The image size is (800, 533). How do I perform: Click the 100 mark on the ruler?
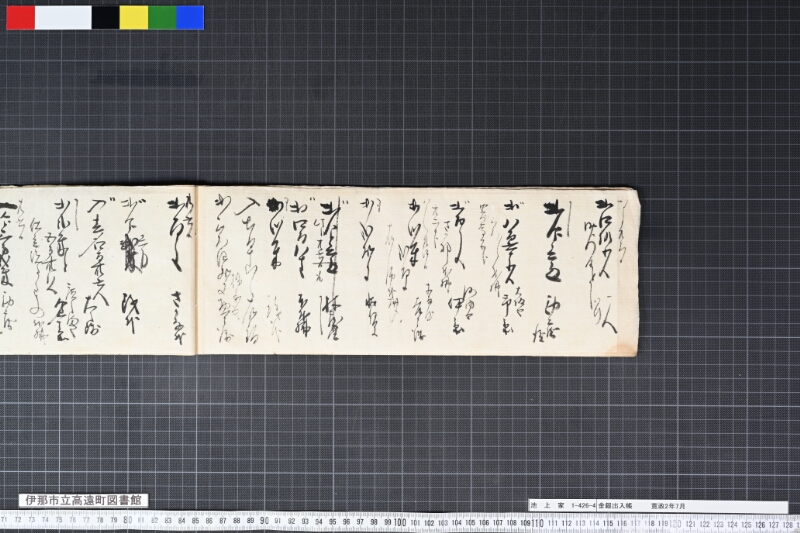tap(399, 522)
